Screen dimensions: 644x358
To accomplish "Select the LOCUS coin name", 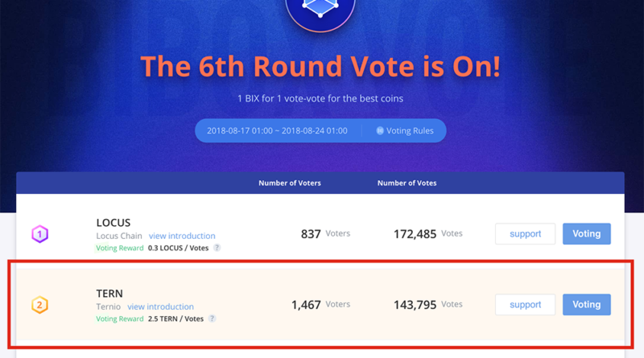I will pyautogui.click(x=114, y=222).
